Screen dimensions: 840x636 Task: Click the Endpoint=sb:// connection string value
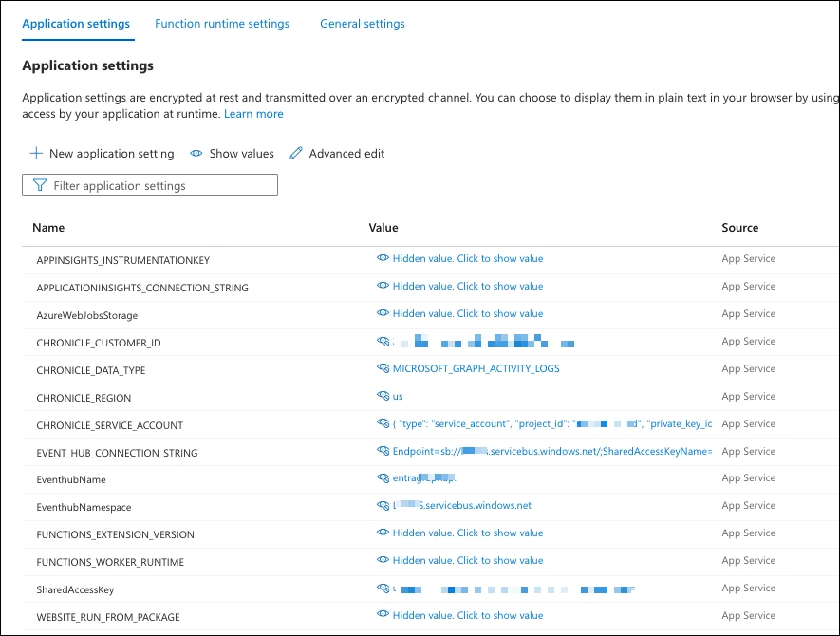click(552, 451)
